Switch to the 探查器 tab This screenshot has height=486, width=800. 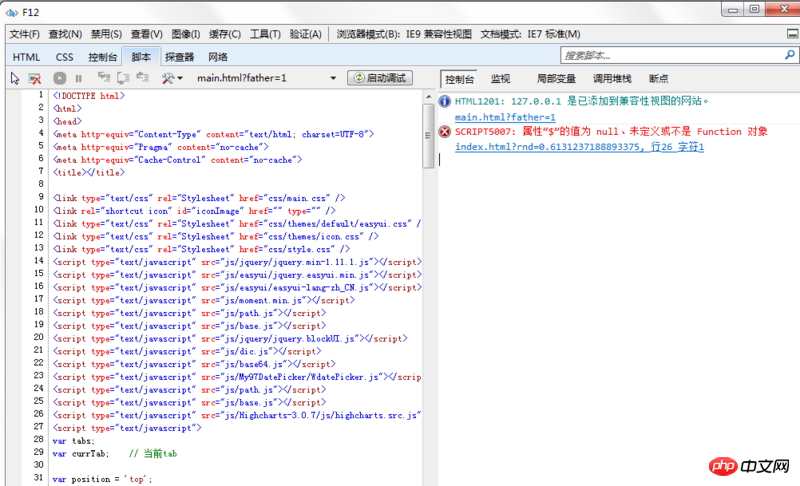click(x=180, y=57)
